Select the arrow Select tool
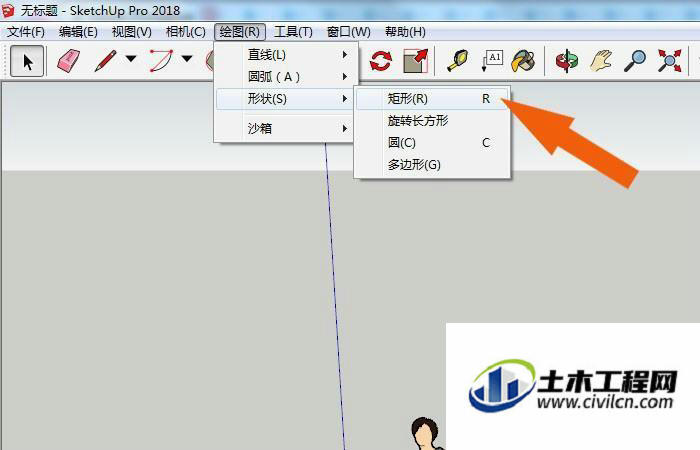Image resolution: width=700 pixels, height=450 pixels. 27,61
